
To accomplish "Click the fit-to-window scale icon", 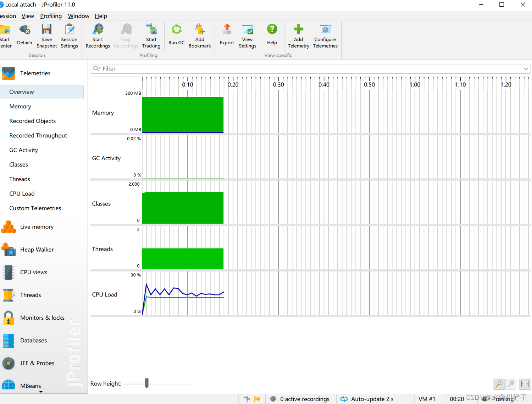I will (525, 384).
